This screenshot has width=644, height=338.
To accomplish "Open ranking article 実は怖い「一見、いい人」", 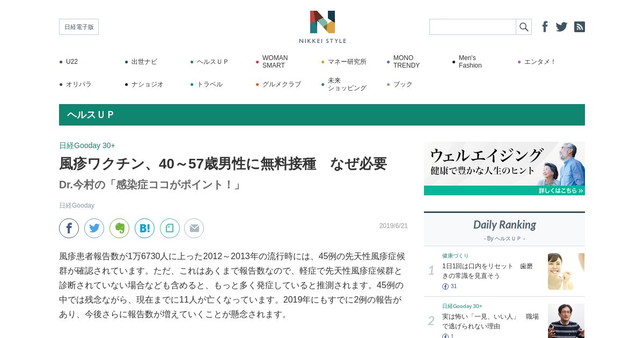I will tap(490, 321).
